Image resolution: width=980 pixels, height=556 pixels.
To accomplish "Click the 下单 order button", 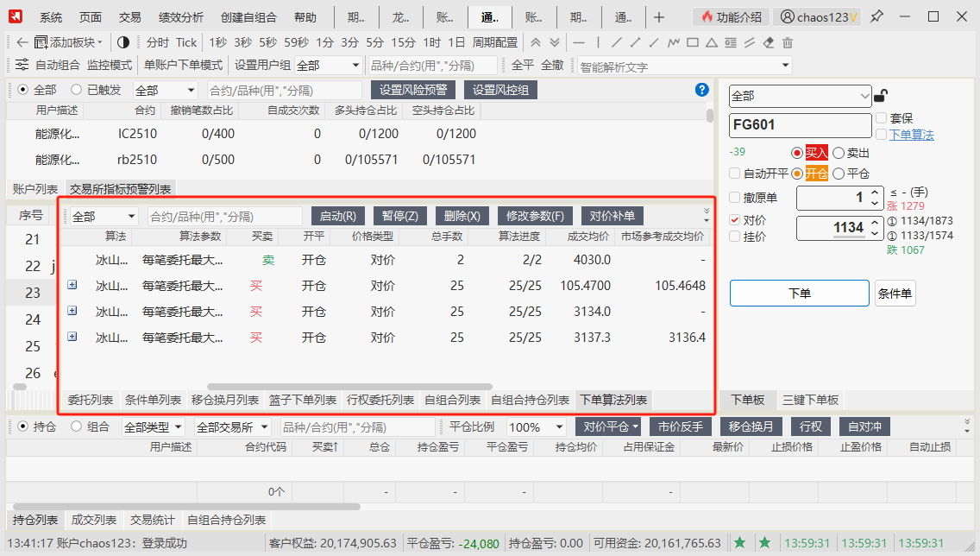I will point(799,294).
